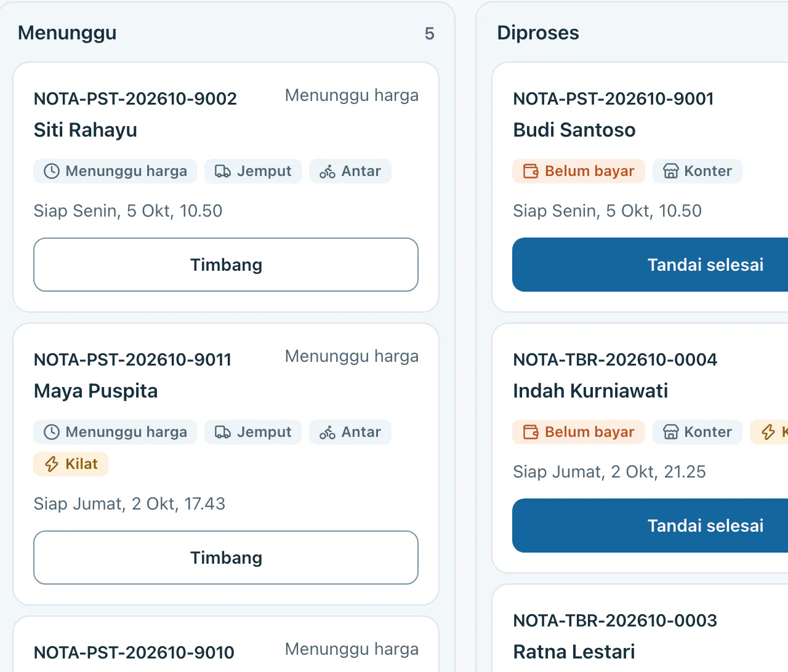Viewport: 788px width, 672px height.
Task: Click truck icon in Maya Puspita's Jemput tag
Action: pyautogui.click(x=223, y=432)
